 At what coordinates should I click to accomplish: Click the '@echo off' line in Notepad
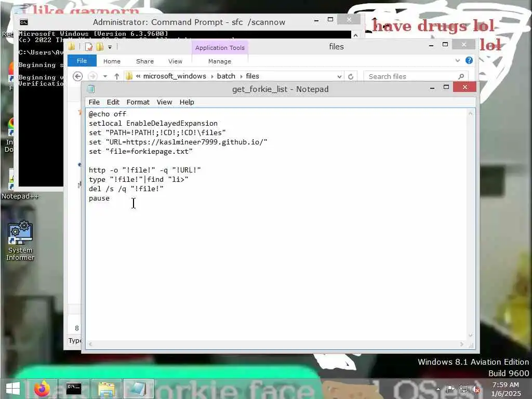(x=107, y=114)
